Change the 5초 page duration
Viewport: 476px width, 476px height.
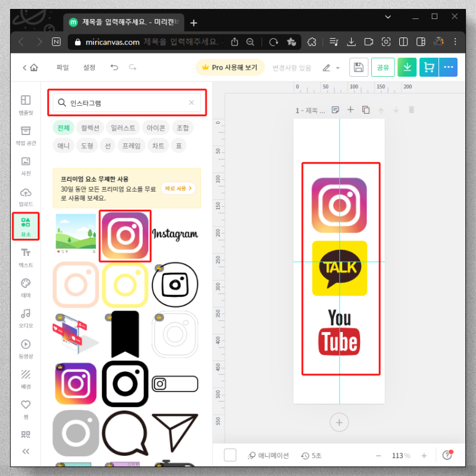point(311,455)
